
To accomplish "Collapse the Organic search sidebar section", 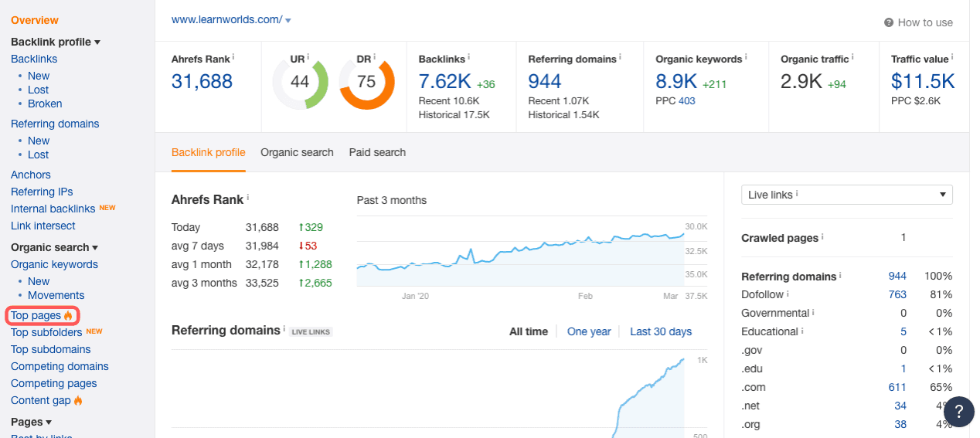I will tap(95, 248).
